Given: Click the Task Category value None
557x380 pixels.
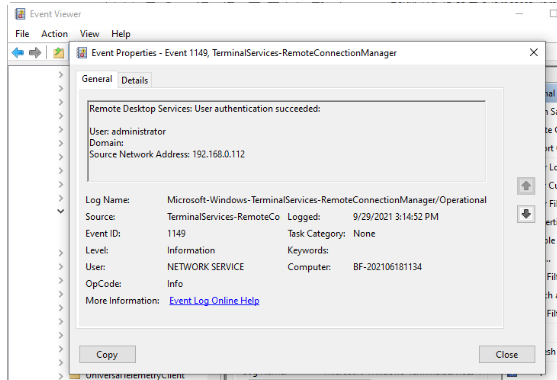Looking at the screenshot, I should coord(364,234).
